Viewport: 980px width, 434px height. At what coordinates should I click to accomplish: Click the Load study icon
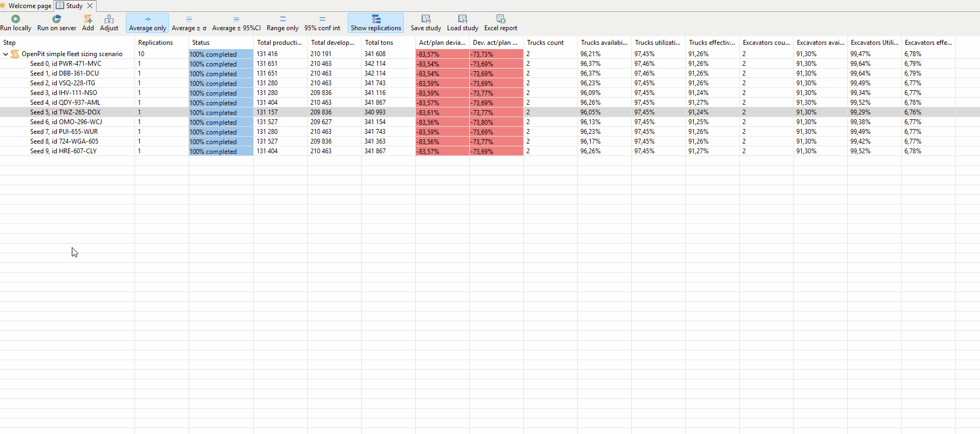click(x=463, y=19)
